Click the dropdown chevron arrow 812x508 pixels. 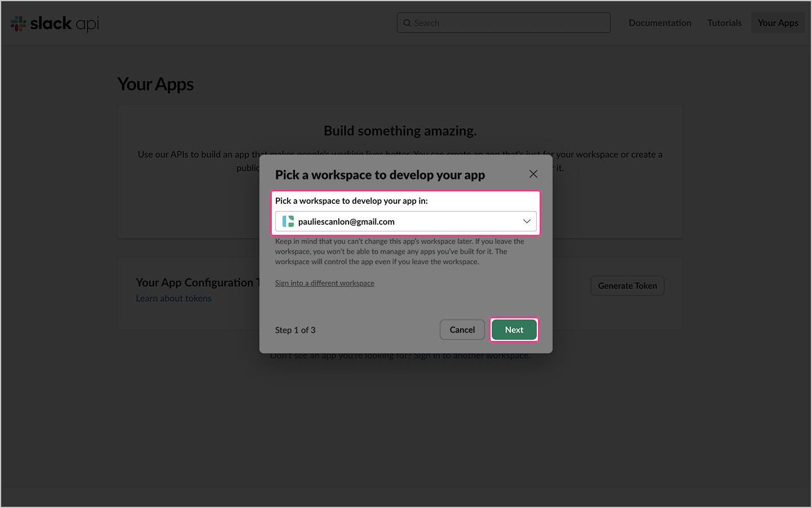pyautogui.click(x=527, y=221)
